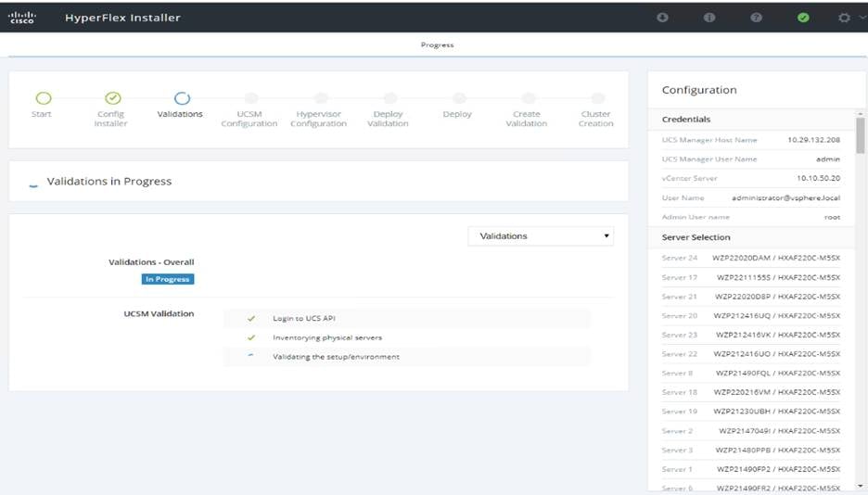The width and height of the screenshot is (868, 495).
Task: Select the Server 22 row
Action: (x=751, y=354)
